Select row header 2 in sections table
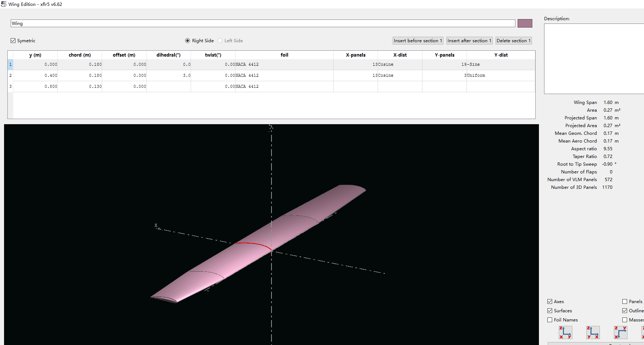644x345 pixels. (x=10, y=75)
